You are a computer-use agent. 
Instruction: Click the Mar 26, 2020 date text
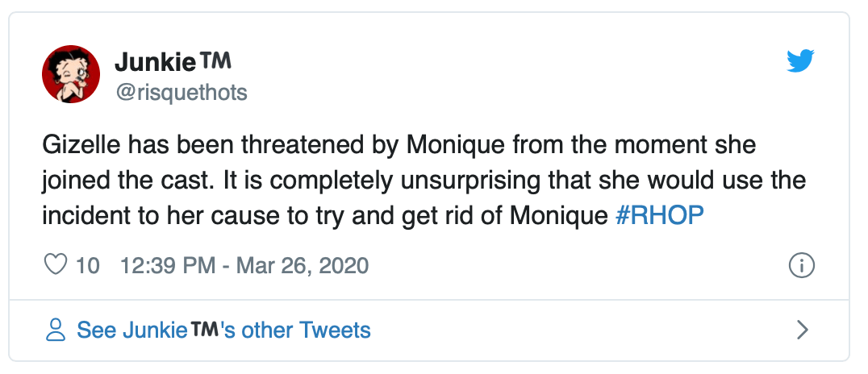point(302,265)
